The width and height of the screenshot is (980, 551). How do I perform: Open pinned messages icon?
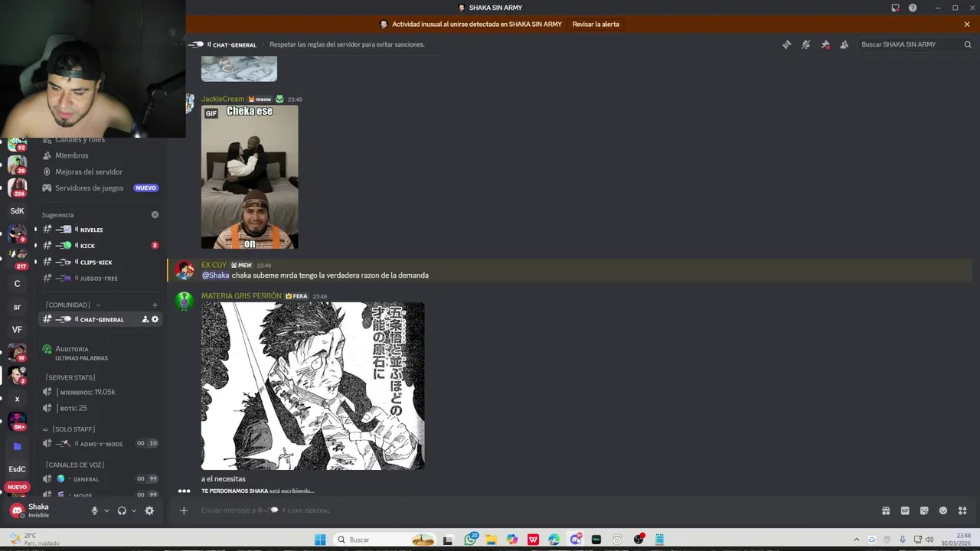[x=825, y=44]
